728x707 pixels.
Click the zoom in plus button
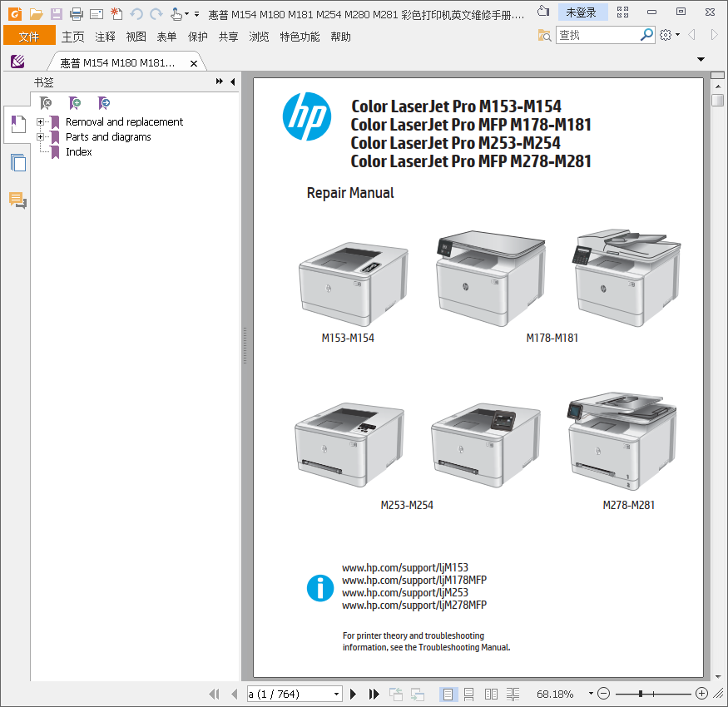pyautogui.click(x=701, y=694)
